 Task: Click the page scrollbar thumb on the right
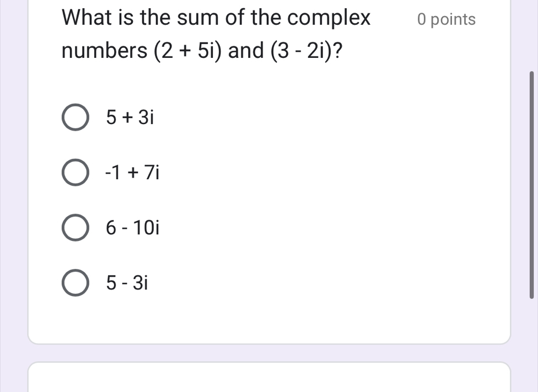[x=531, y=185]
